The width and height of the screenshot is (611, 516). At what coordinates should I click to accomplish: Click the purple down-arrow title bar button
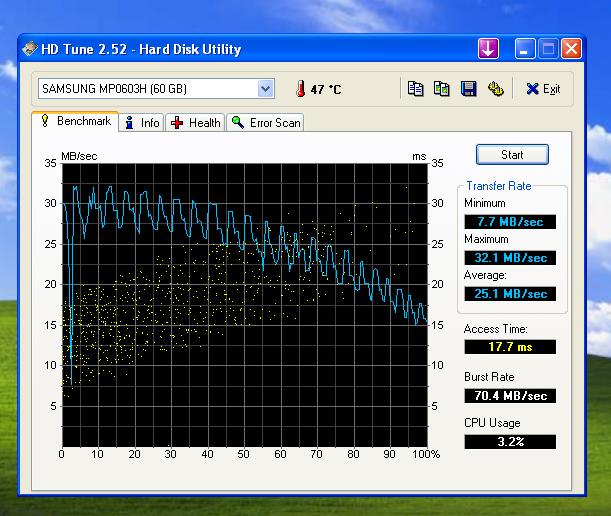[488, 49]
